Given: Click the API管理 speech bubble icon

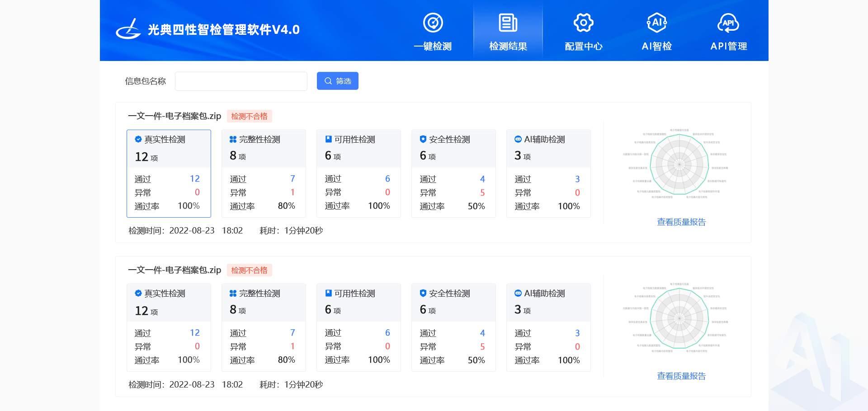Looking at the screenshot, I should tap(728, 22).
